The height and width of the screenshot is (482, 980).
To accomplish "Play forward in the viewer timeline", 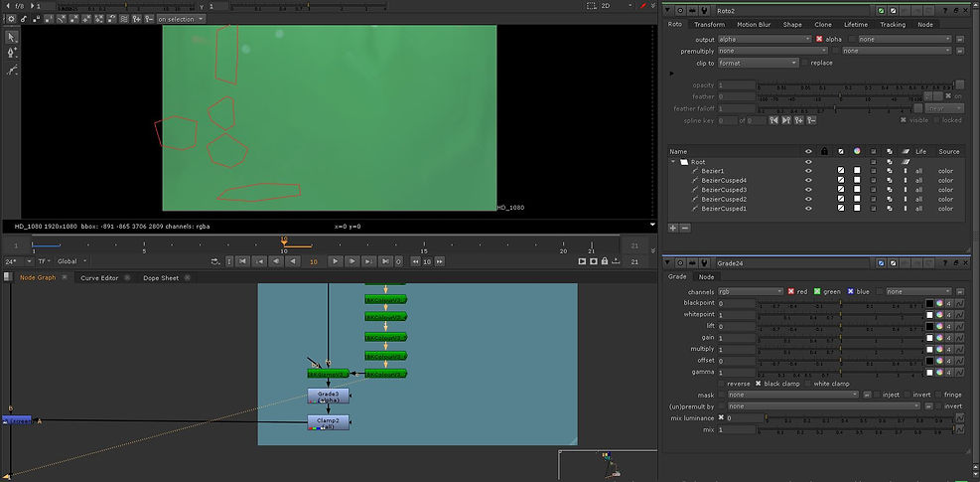I will 337,261.
